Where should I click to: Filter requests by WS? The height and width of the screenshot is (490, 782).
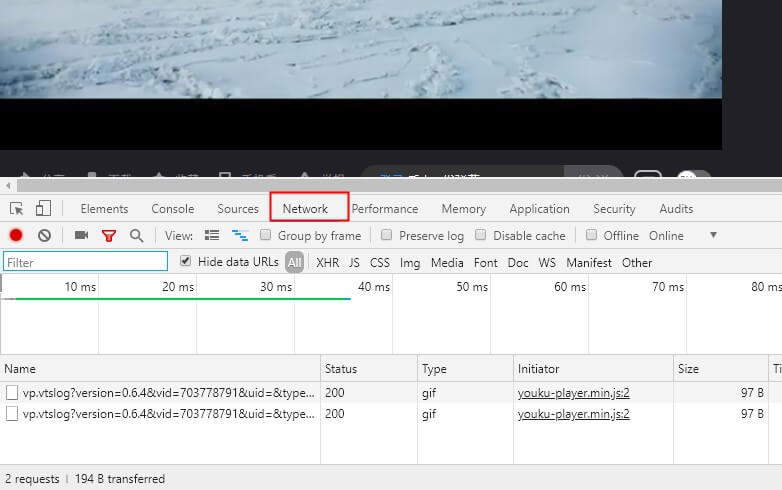547,263
